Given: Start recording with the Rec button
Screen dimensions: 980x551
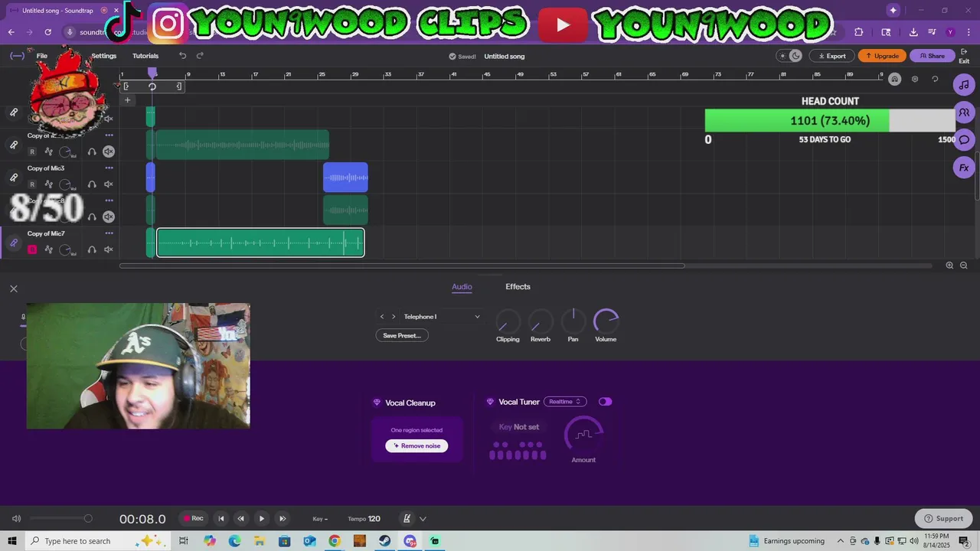Looking at the screenshot, I should [193, 518].
